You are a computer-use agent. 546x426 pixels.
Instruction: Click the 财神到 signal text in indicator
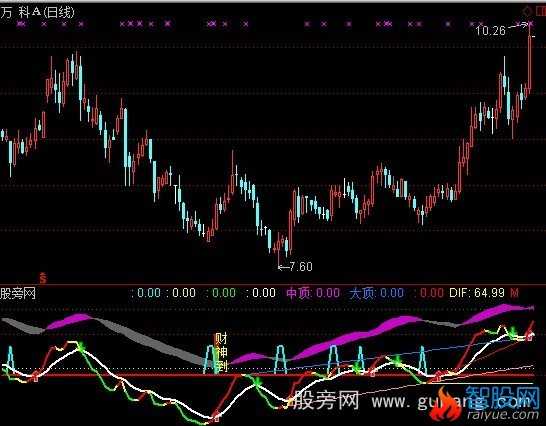click(221, 352)
